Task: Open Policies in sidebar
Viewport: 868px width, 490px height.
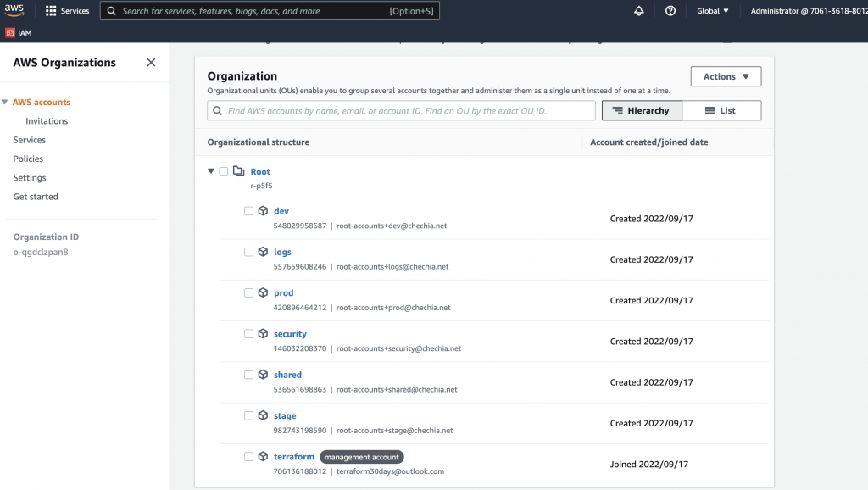Action: click(x=28, y=159)
